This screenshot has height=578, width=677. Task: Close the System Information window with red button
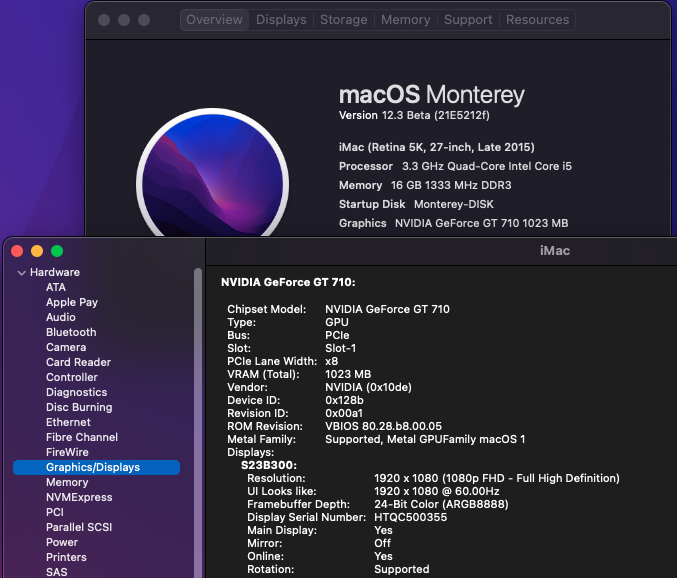click(x=17, y=251)
